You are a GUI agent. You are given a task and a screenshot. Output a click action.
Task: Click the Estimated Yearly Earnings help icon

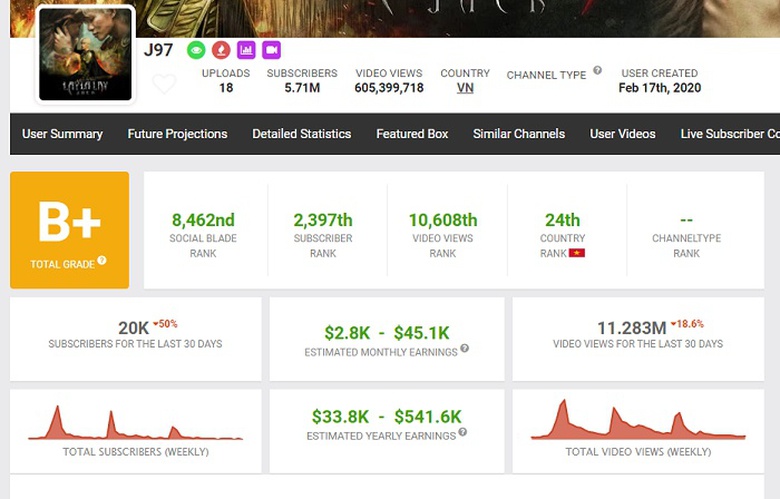click(x=463, y=435)
